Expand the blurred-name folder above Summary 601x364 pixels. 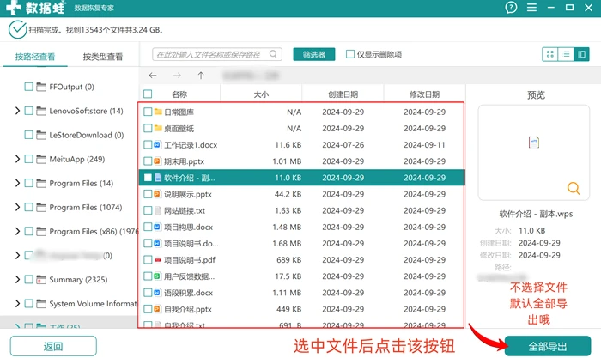[17, 255]
